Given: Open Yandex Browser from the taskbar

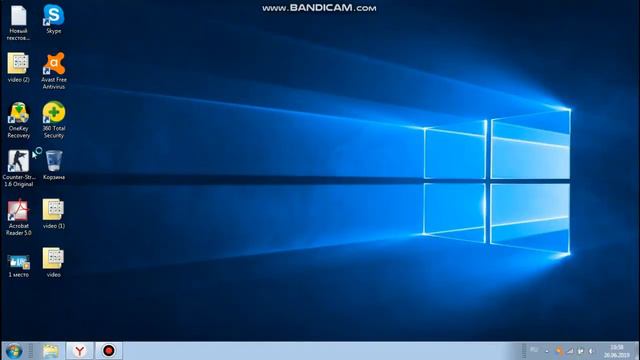Looking at the screenshot, I should (x=80, y=351).
